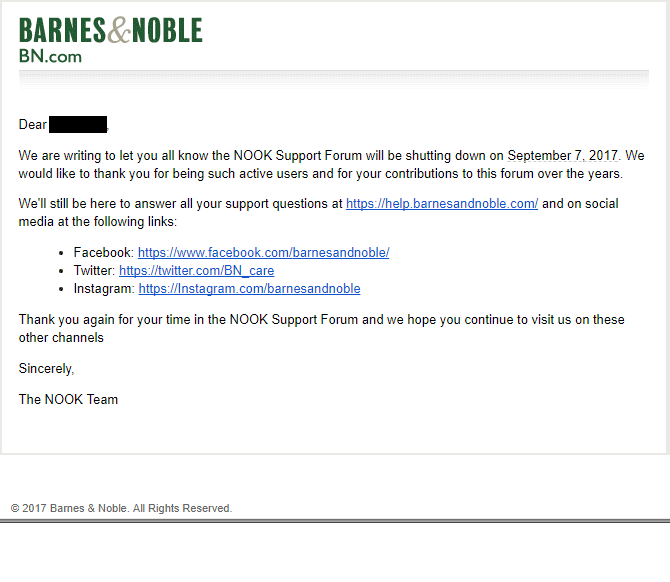Click the blacked-out recipient name

click(78, 124)
